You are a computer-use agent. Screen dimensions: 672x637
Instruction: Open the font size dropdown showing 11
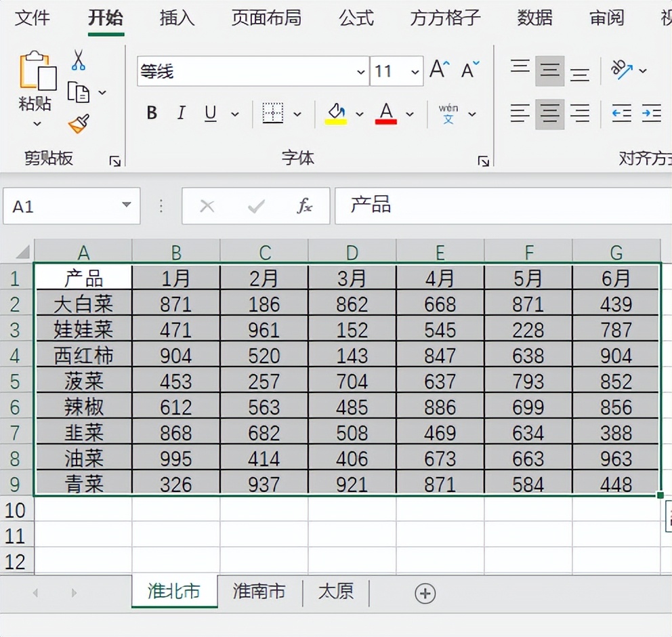415,71
